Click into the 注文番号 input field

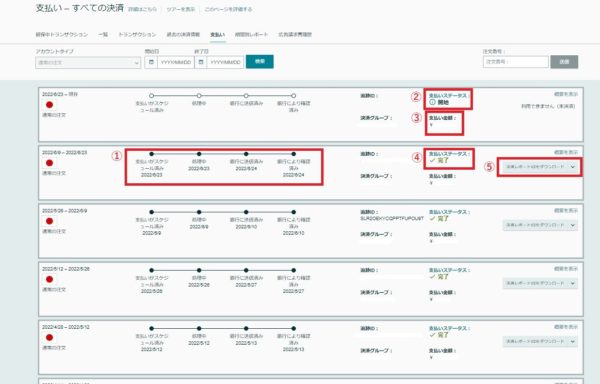515,62
